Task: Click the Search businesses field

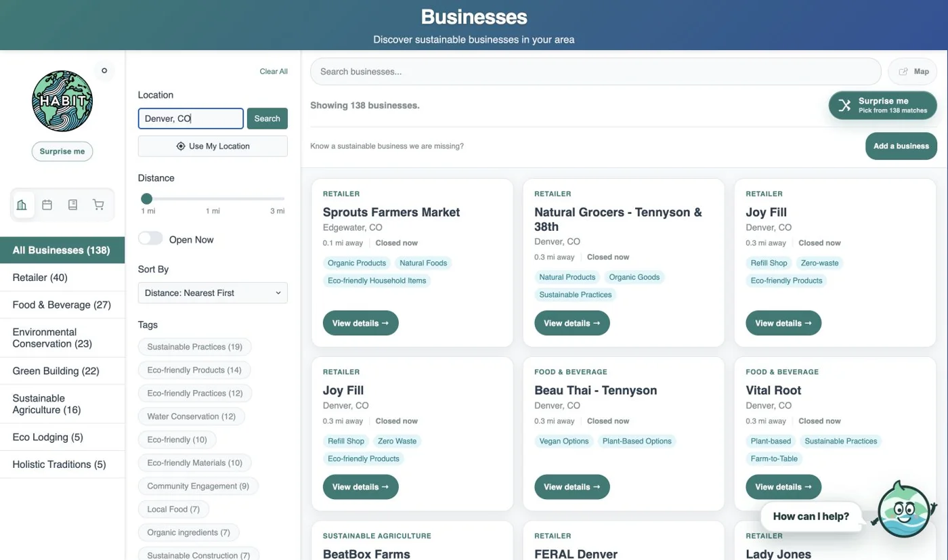Action: point(596,71)
